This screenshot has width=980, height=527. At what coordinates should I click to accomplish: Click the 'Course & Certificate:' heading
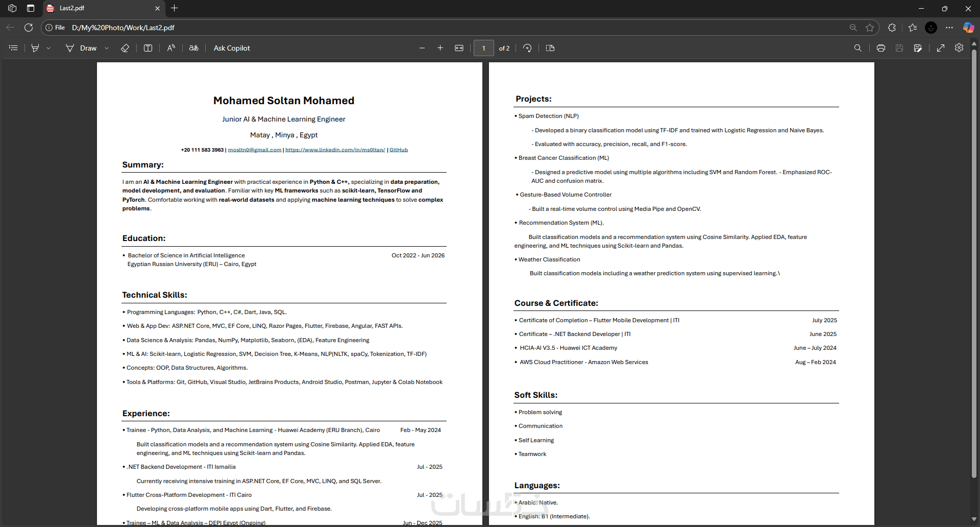(556, 303)
